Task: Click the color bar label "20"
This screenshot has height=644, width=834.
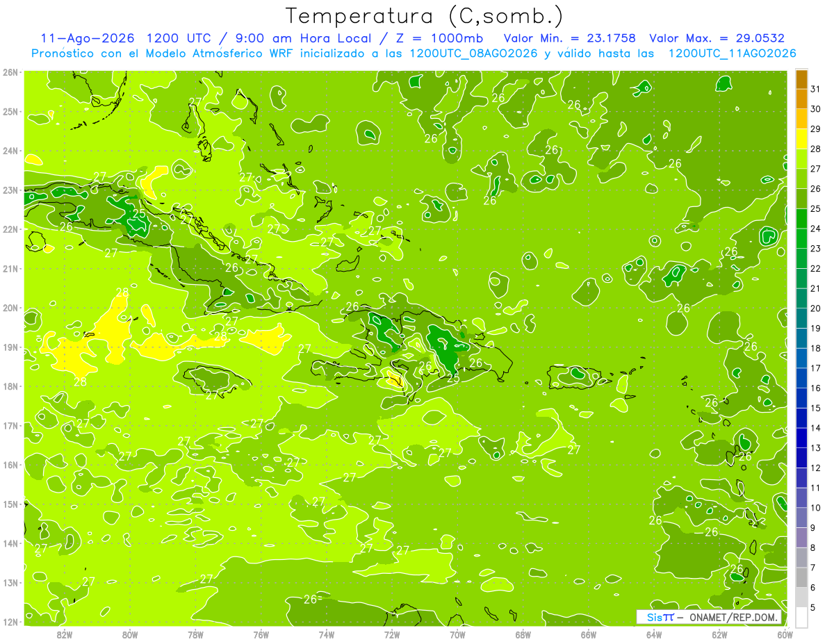Action: (x=815, y=308)
